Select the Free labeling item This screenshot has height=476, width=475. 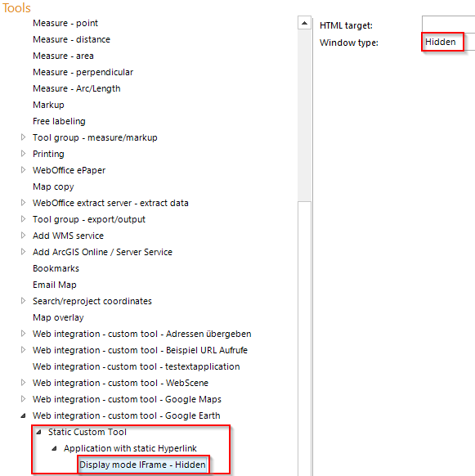[x=59, y=121]
